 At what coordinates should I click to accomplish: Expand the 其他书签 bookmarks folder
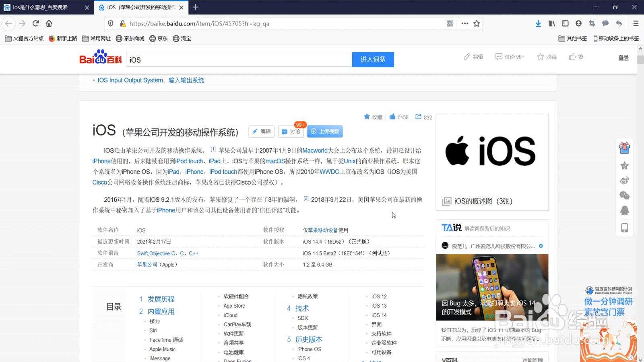572,38
